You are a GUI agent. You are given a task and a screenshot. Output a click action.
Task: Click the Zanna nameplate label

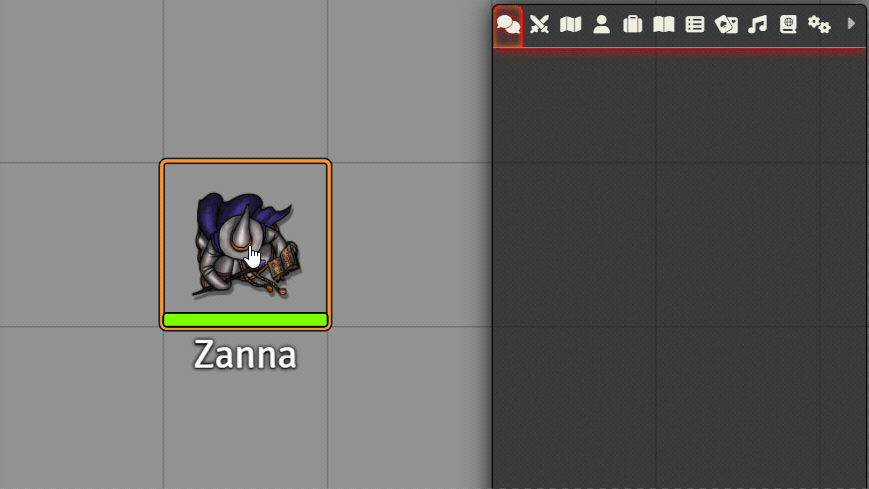[x=245, y=355]
